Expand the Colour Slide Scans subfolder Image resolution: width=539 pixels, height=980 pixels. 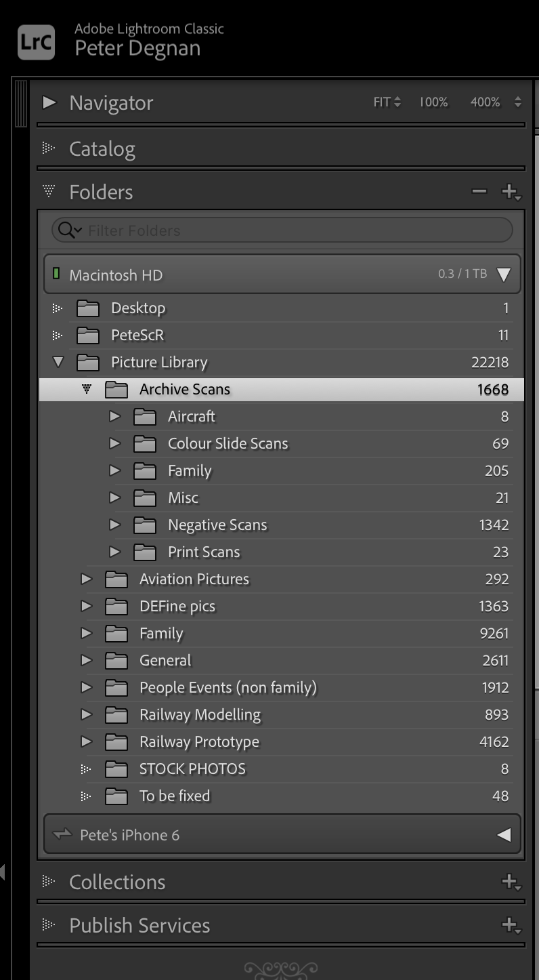click(114, 443)
